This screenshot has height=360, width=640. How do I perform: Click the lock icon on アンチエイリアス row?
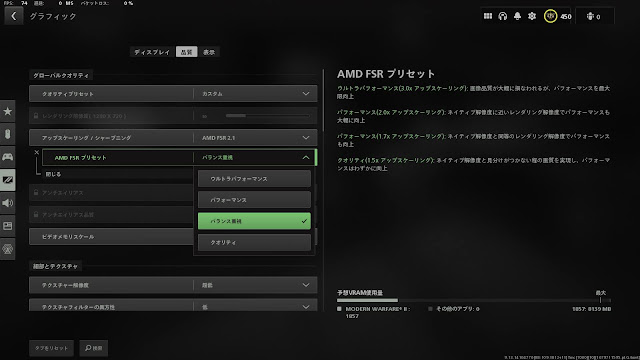click(x=36, y=192)
